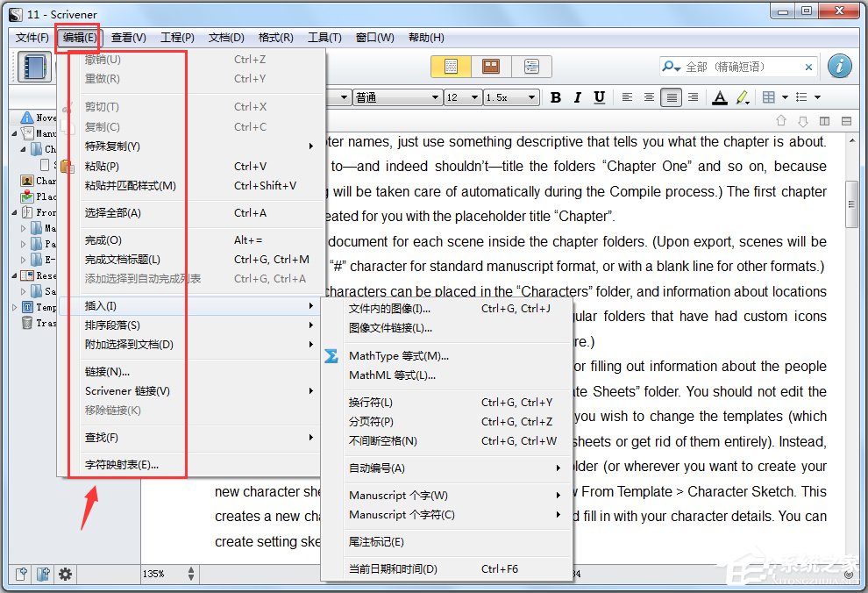868x593 pixels.
Task: Insert 当前日期和时间(D)
Action: [447, 568]
